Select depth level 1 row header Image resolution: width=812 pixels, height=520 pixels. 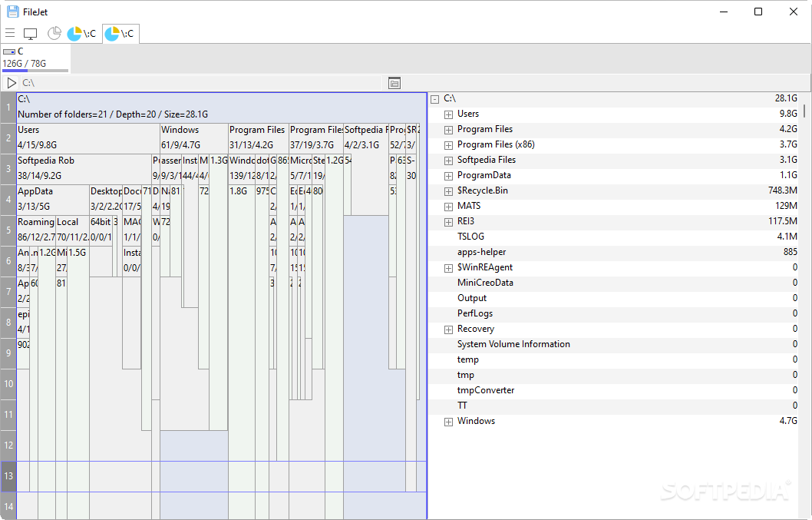(x=8, y=108)
